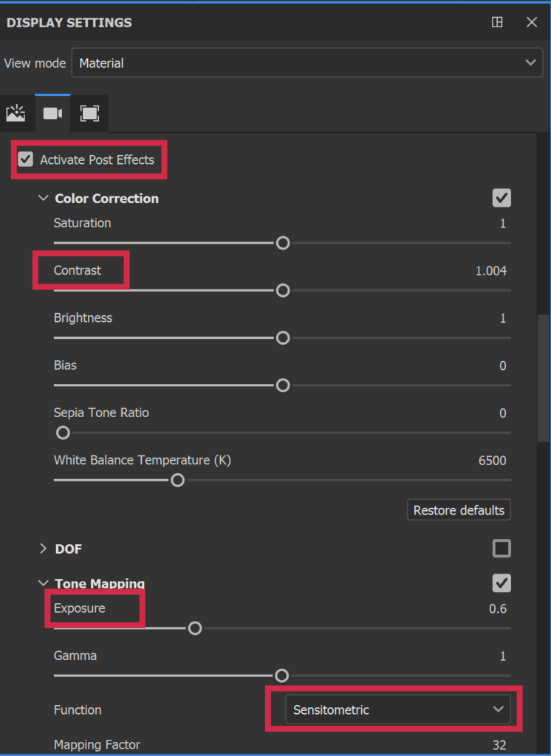Viewport: 551px width, 756px height.
Task: Open the View mode dropdown
Action: 307,63
